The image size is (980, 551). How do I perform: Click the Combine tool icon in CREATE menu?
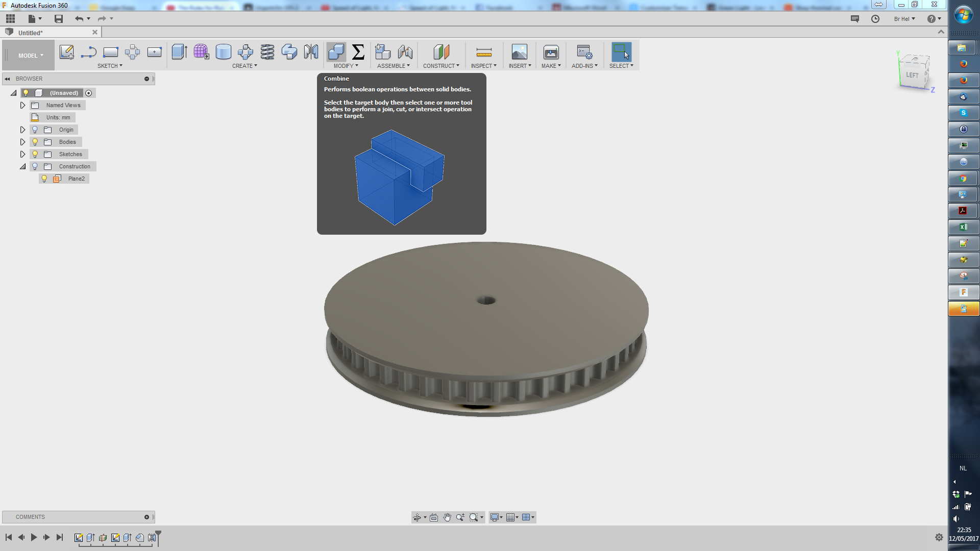335,52
